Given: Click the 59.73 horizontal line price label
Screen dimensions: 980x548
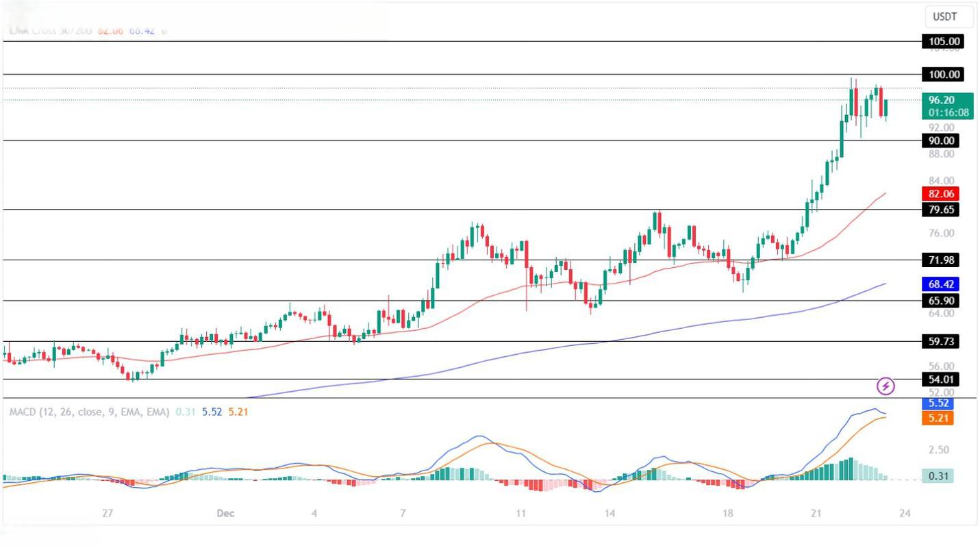Looking at the screenshot, I should (x=941, y=341).
